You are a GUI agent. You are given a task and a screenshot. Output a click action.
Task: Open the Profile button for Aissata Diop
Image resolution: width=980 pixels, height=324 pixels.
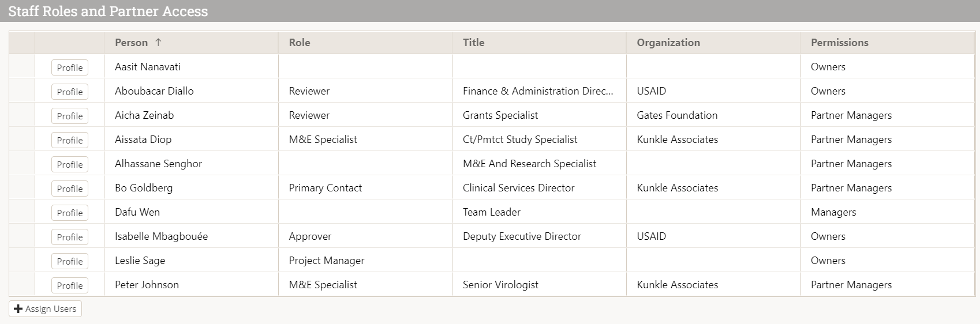tap(70, 140)
